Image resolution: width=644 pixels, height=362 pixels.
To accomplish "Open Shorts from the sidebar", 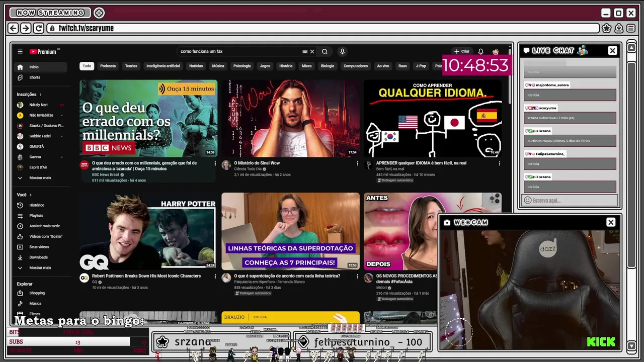I will pos(40,77).
